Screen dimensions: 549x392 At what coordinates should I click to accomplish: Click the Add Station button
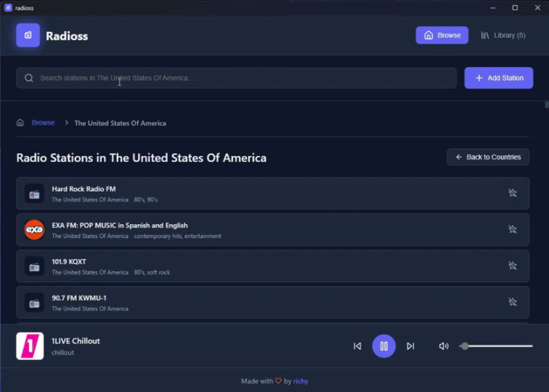pyautogui.click(x=499, y=78)
